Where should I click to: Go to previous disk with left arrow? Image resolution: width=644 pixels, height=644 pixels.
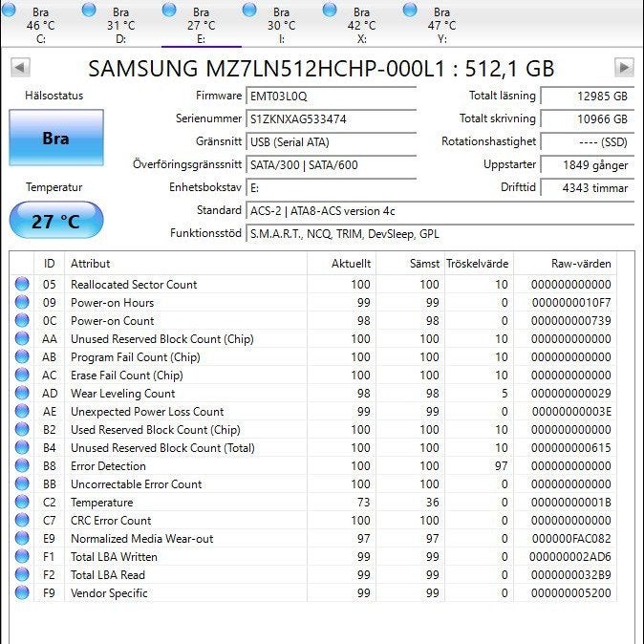[x=20, y=67]
